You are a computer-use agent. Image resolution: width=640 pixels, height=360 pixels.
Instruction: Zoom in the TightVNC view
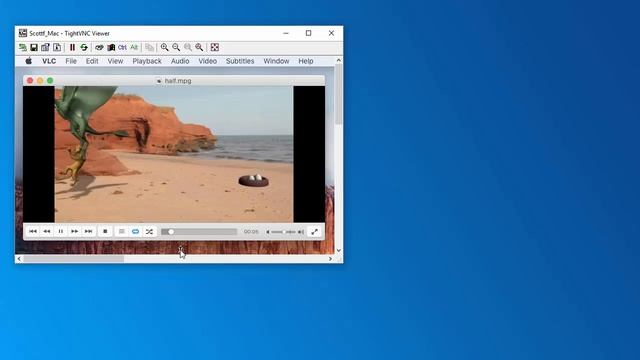(164, 47)
